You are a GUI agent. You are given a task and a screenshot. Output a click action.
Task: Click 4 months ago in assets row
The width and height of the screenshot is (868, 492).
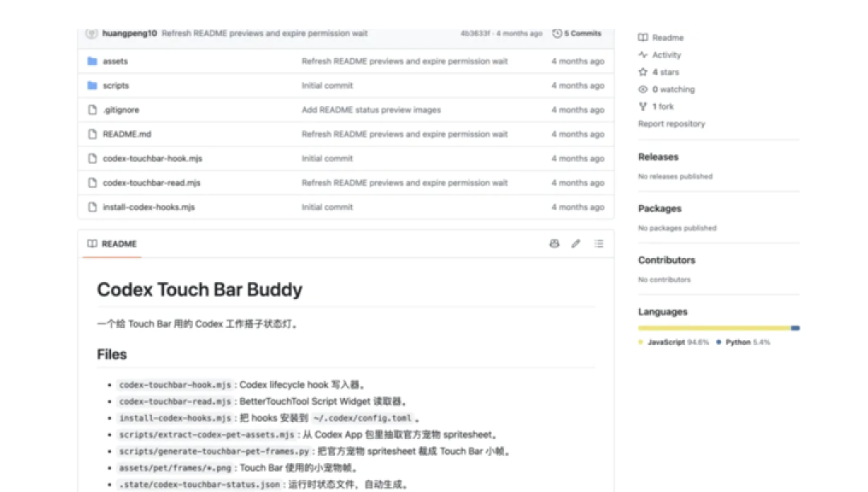pos(578,61)
